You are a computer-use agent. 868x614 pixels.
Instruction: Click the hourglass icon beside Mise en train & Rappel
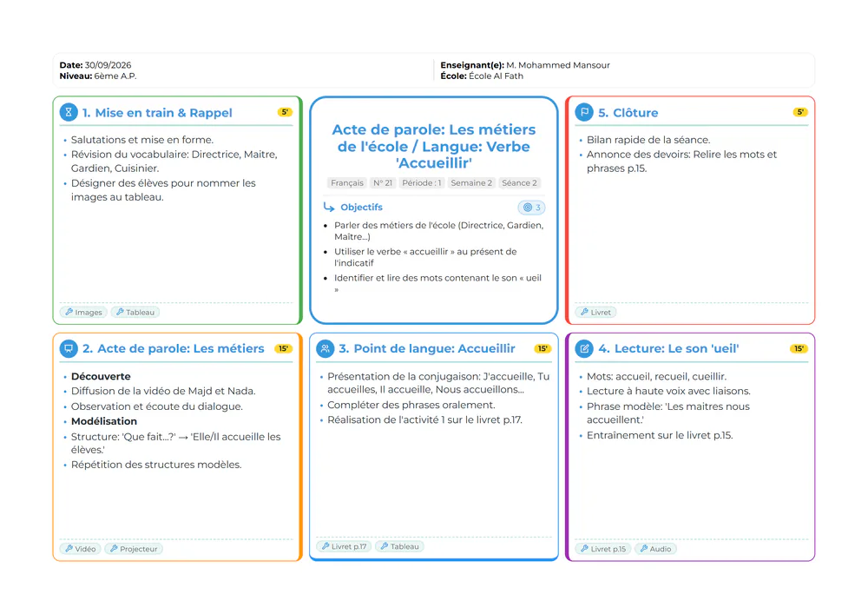pos(69,112)
